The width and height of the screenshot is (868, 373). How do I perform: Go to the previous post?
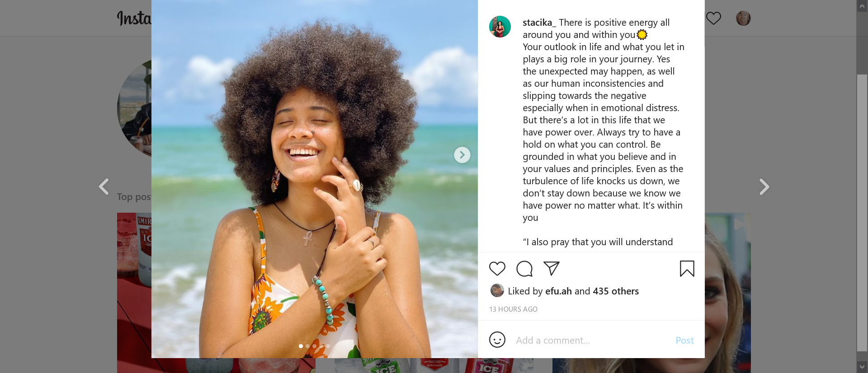(x=104, y=186)
